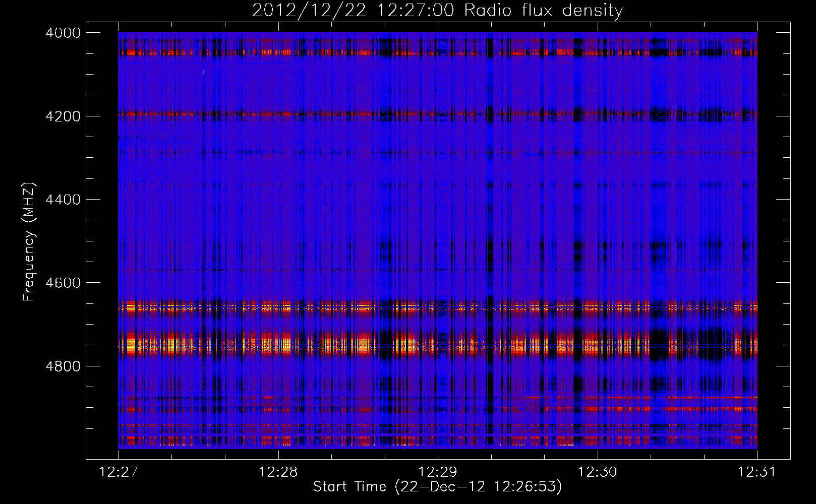Click the 4400 frequency axis label
This screenshot has height=504, width=816.
tap(63, 200)
